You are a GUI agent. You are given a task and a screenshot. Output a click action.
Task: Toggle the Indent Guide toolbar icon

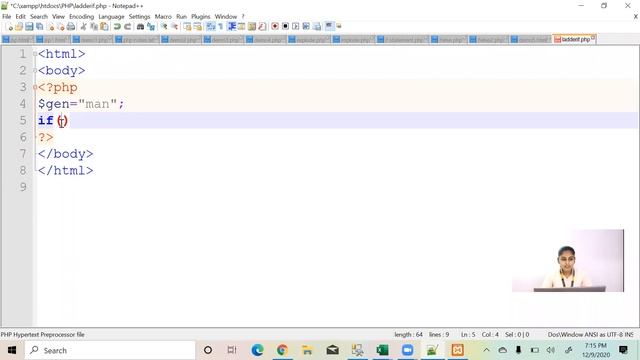point(231,27)
